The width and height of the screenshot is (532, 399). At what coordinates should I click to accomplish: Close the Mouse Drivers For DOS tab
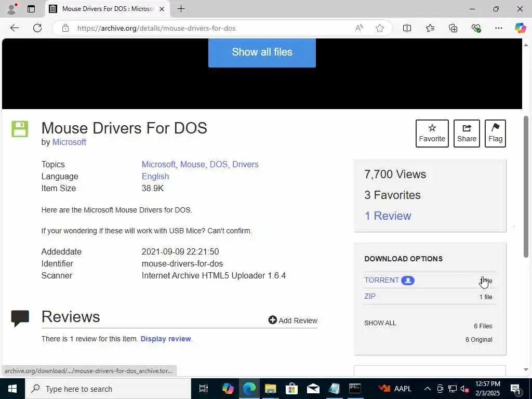(x=162, y=9)
